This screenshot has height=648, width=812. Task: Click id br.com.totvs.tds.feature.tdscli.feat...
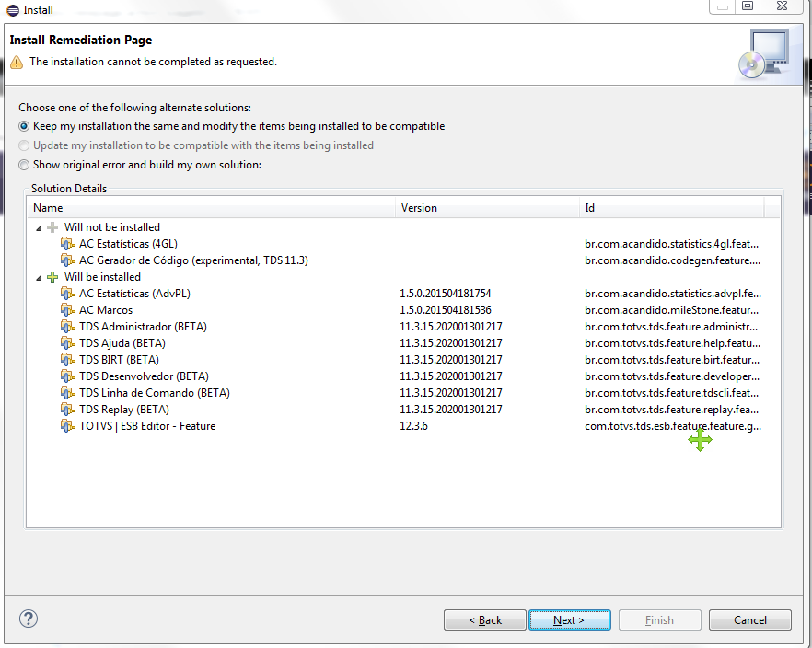coord(672,393)
